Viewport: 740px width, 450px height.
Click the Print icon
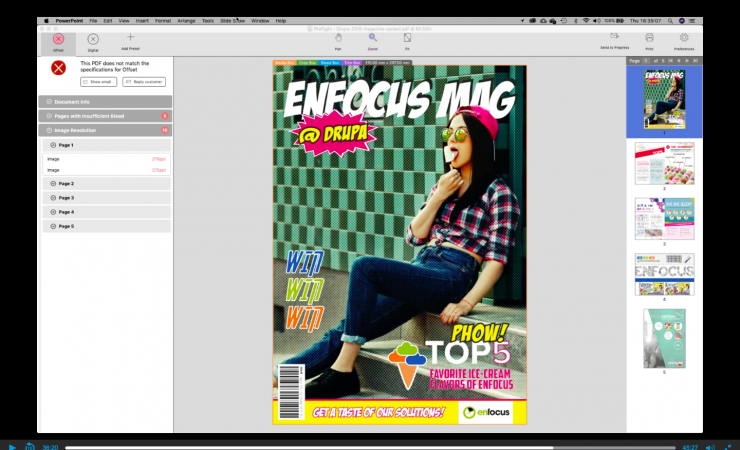coord(649,37)
